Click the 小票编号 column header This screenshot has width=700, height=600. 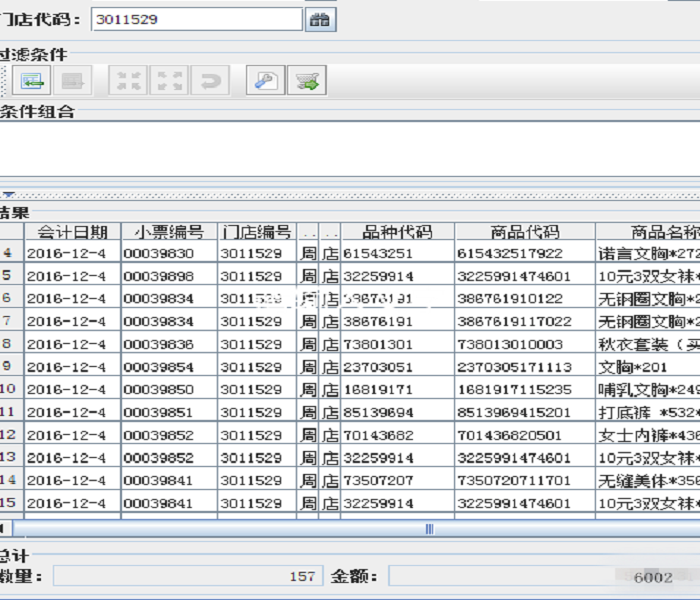(x=169, y=232)
